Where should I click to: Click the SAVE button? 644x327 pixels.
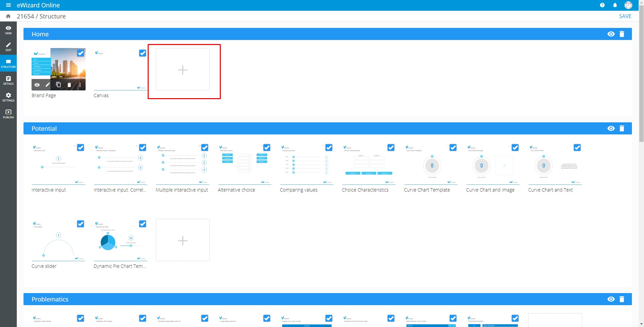click(625, 16)
